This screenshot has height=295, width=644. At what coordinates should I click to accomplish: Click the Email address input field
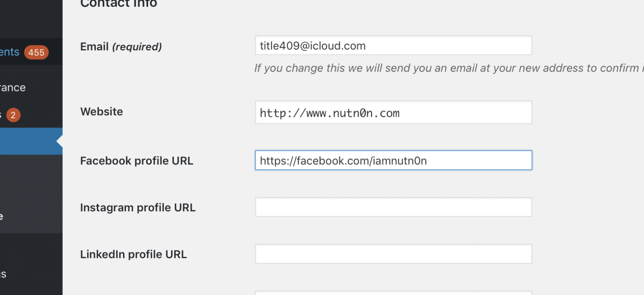[393, 46]
